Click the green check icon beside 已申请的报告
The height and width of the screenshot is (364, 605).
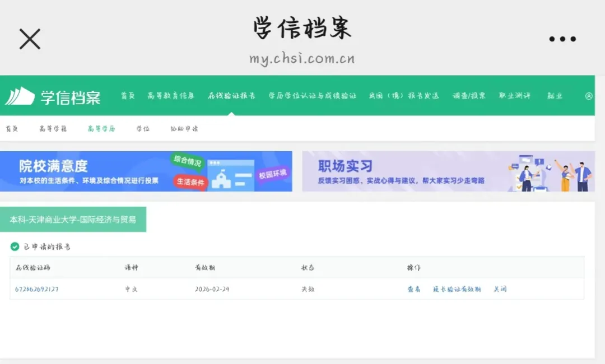coord(15,246)
